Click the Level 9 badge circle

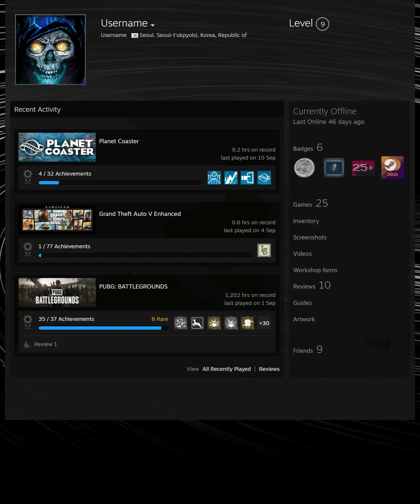click(322, 24)
